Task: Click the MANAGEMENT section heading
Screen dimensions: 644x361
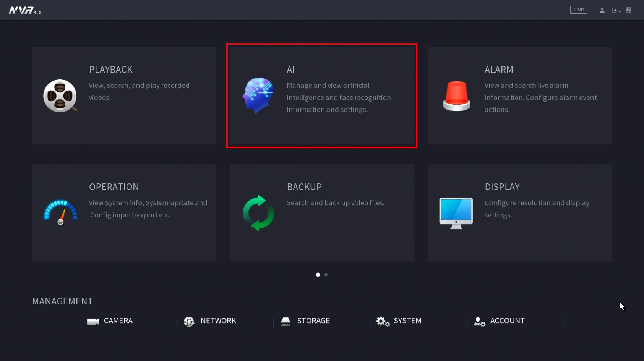Action: (x=62, y=301)
